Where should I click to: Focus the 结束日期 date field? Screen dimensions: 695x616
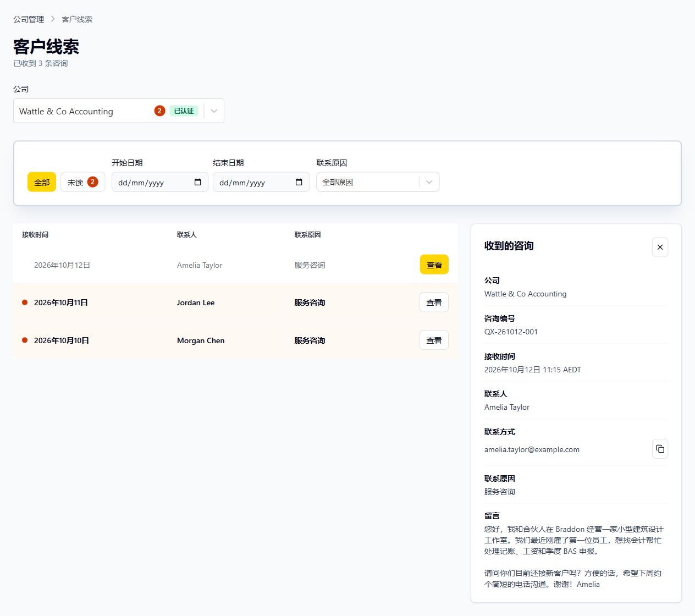(261, 182)
